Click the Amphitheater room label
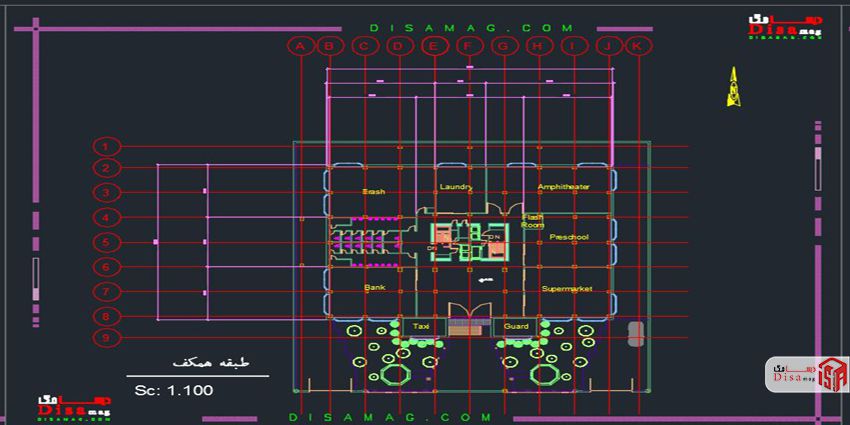 pos(564,187)
